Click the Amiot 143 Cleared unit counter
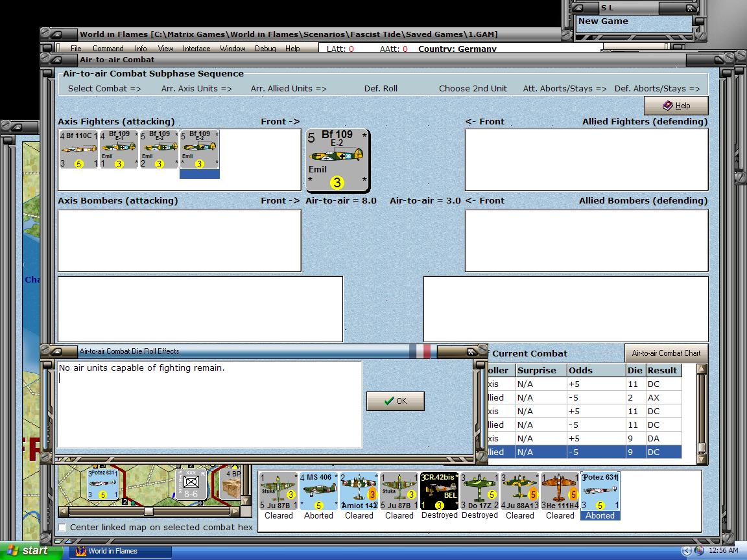The height and width of the screenshot is (560, 747). tap(359, 491)
